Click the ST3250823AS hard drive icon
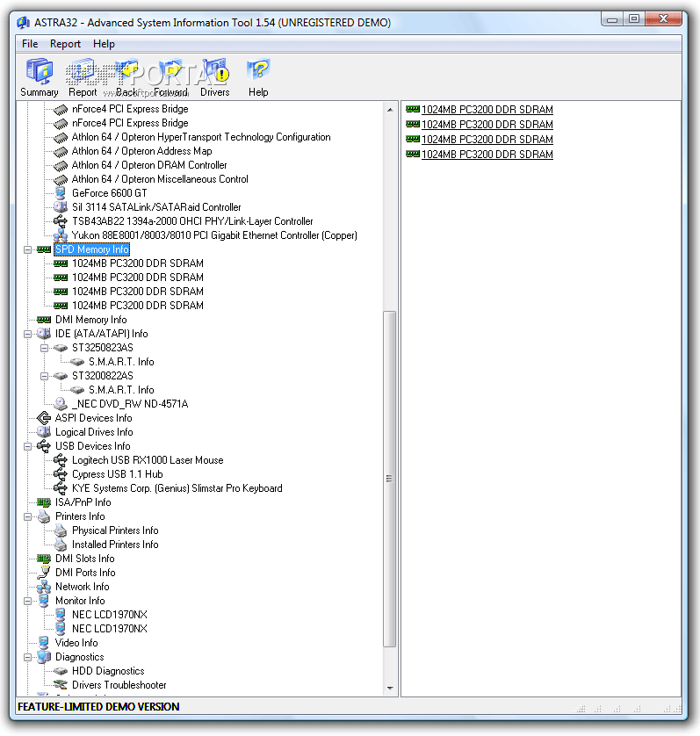The image size is (700, 736). point(61,348)
